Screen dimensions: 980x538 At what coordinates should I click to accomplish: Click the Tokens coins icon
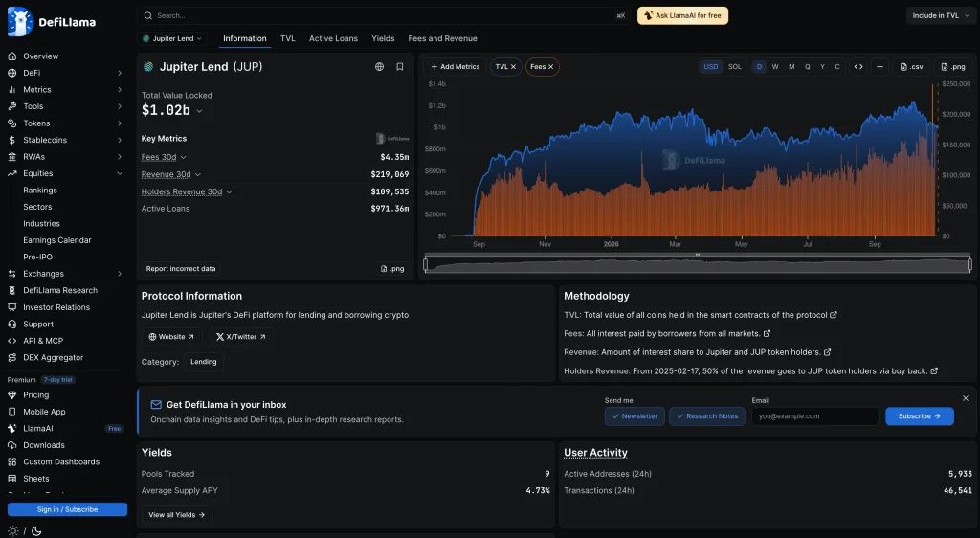pyautogui.click(x=11, y=123)
